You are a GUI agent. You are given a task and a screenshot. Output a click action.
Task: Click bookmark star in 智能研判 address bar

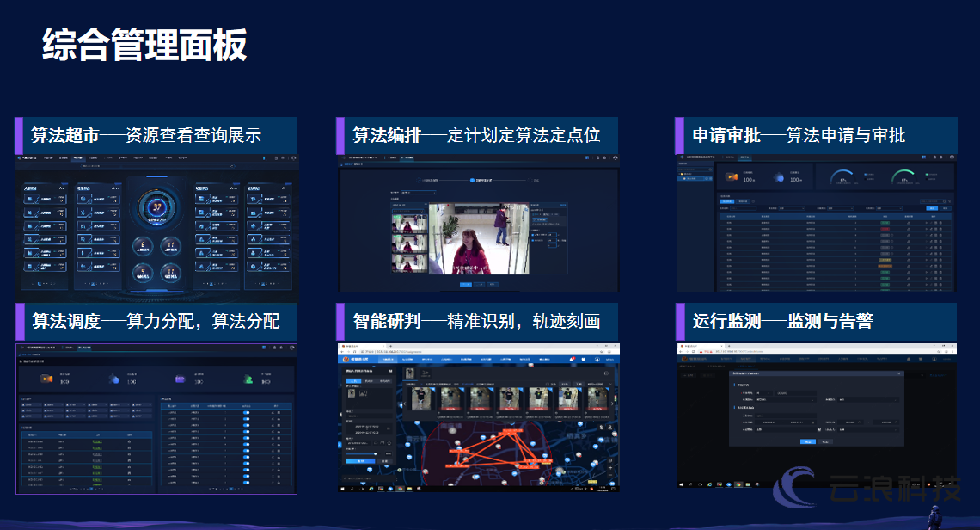tap(601, 352)
